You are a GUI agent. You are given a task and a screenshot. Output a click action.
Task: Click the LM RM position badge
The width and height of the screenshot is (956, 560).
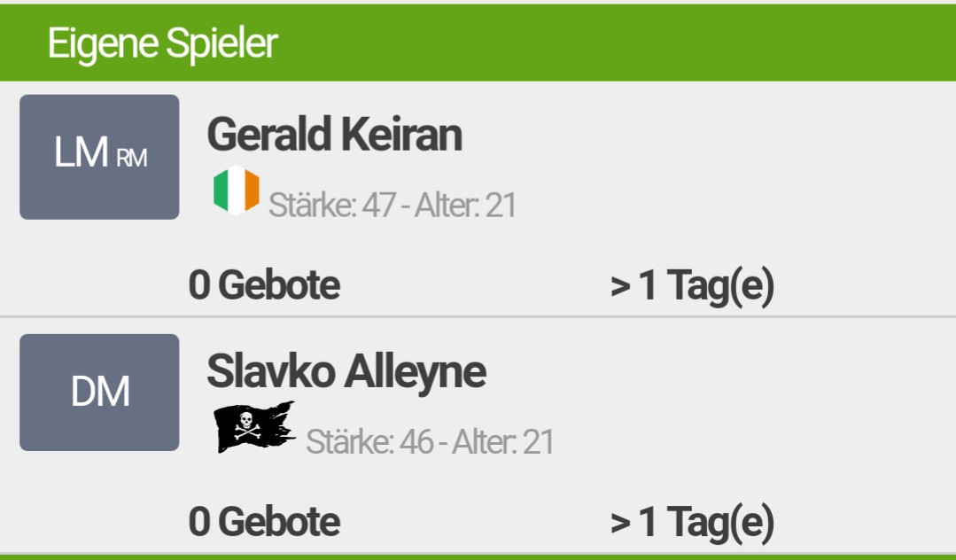[99, 157]
